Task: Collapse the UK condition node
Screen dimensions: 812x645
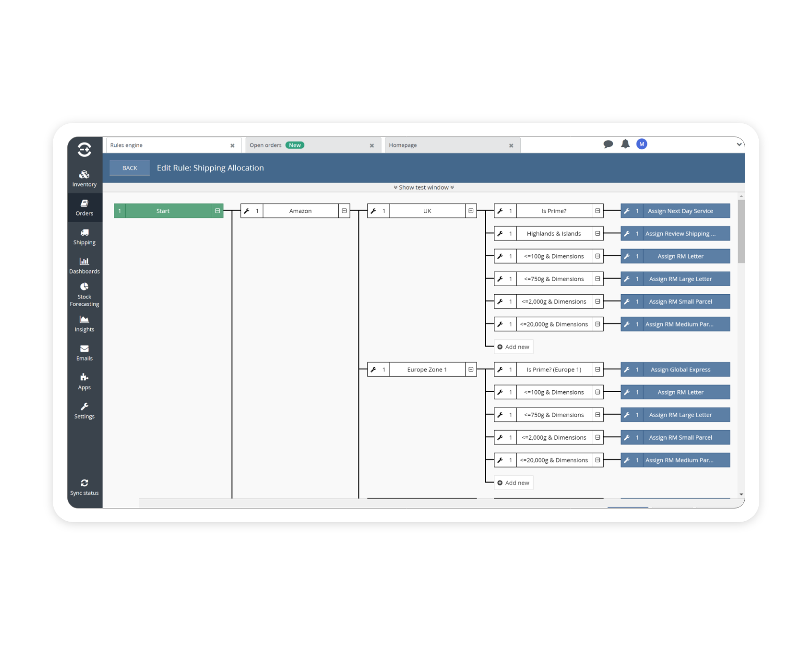Action: pos(471,210)
